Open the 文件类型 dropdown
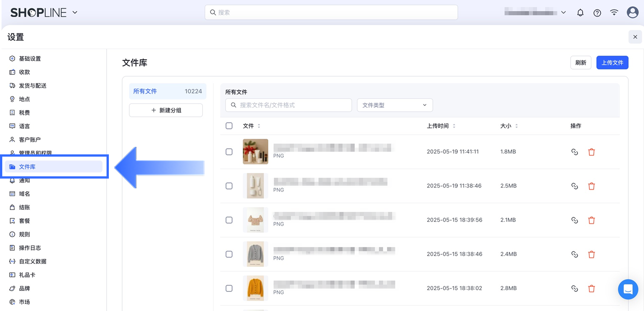Screen dimensions: 644x311 click(x=395, y=105)
